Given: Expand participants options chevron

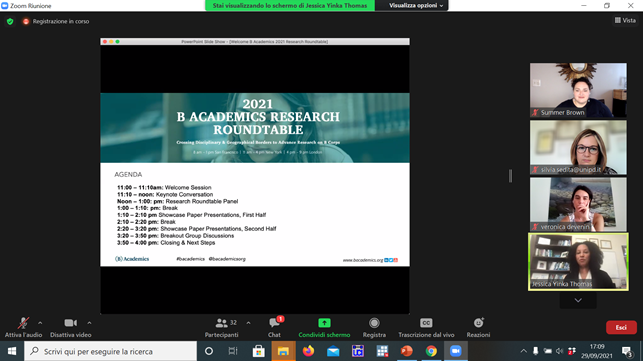Looking at the screenshot, I should [x=249, y=323].
